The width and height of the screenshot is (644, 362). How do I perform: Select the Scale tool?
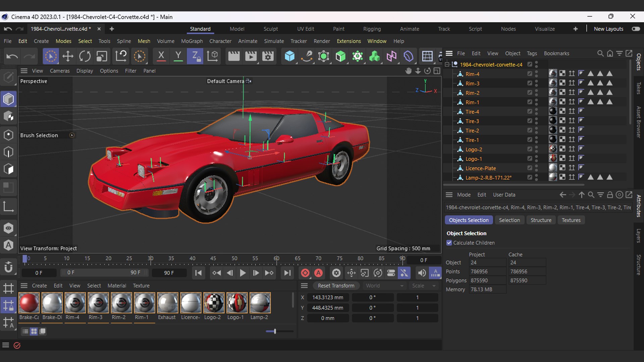[x=102, y=56]
